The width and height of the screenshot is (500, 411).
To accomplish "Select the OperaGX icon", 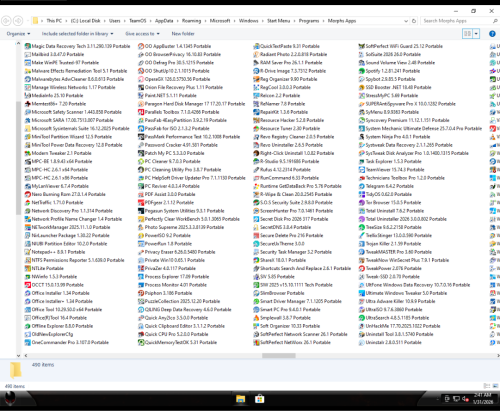I will (141, 79).
